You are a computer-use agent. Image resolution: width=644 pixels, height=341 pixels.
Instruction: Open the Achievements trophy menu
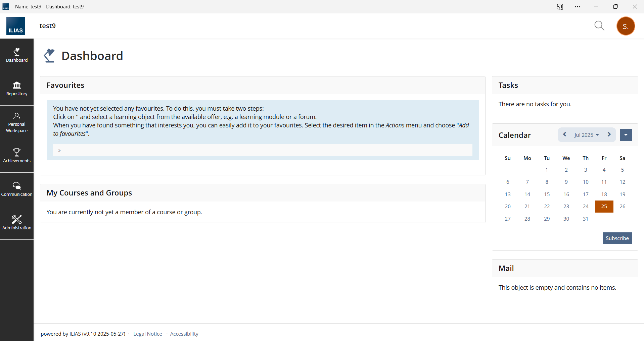tap(17, 156)
